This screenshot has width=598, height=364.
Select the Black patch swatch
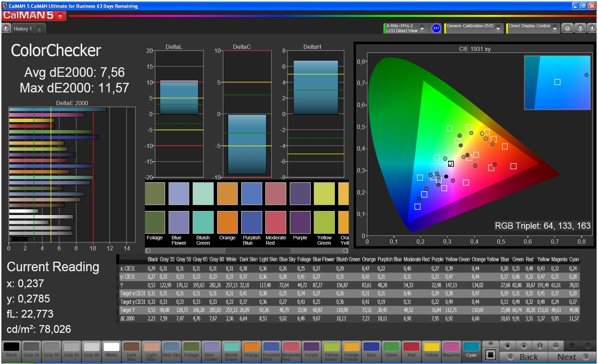point(11,351)
